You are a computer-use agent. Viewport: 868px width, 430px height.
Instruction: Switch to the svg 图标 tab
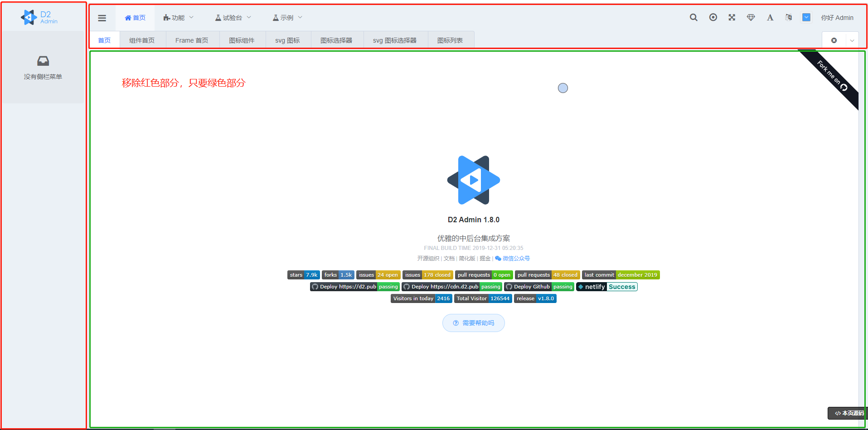(x=287, y=40)
